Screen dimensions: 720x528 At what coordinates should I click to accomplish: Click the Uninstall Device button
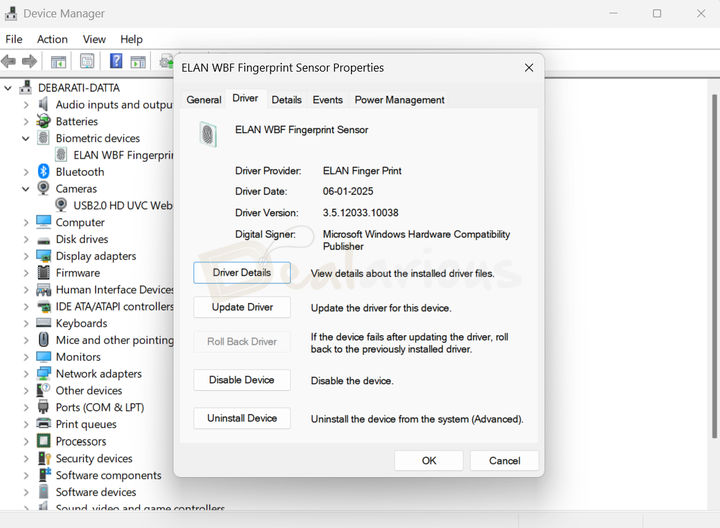point(242,418)
